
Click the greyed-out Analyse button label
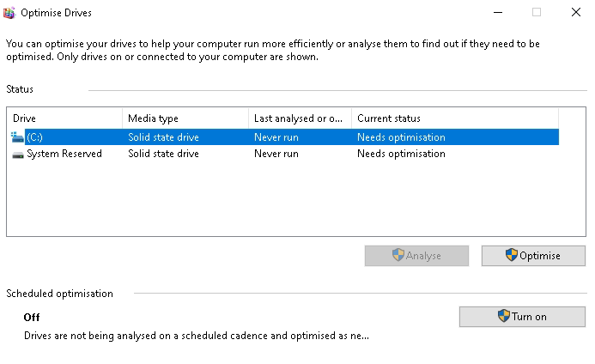[x=423, y=256]
